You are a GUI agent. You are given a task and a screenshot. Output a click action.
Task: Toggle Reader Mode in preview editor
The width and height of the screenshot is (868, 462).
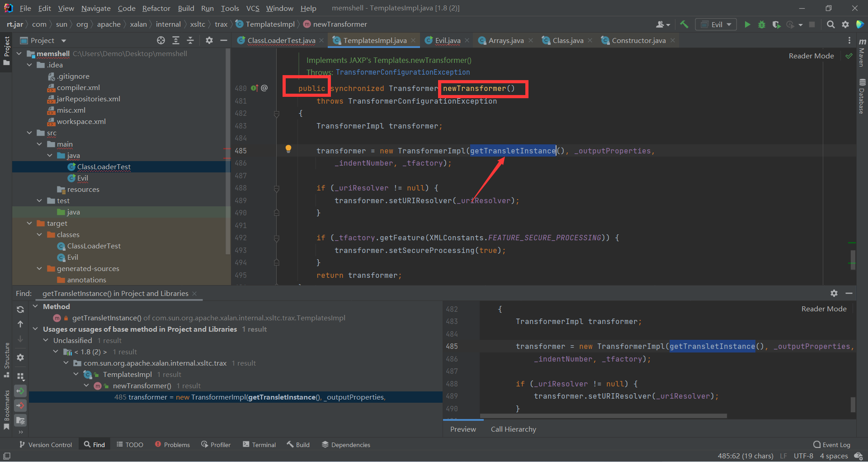coord(824,309)
